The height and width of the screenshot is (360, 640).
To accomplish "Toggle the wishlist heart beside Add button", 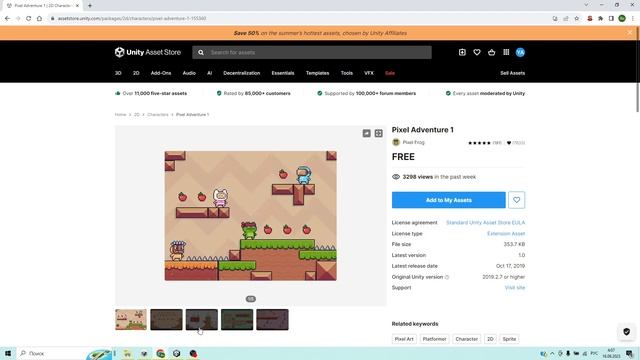I will [x=516, y=200].
